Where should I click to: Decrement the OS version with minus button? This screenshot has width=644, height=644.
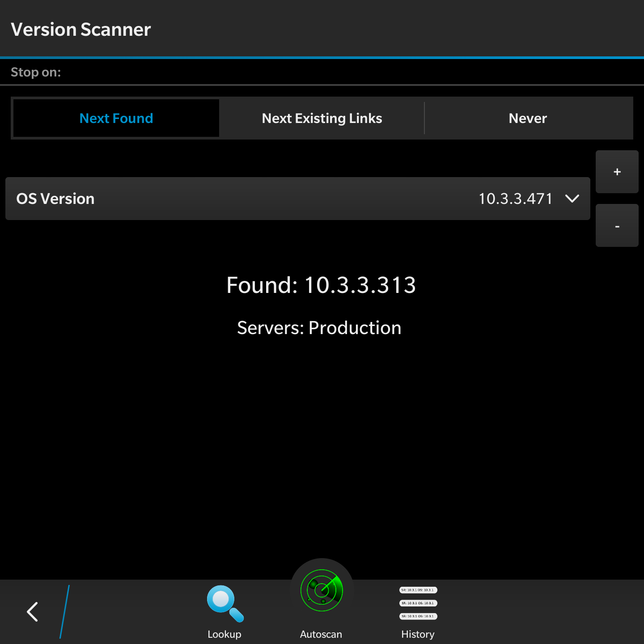point(617,225)
